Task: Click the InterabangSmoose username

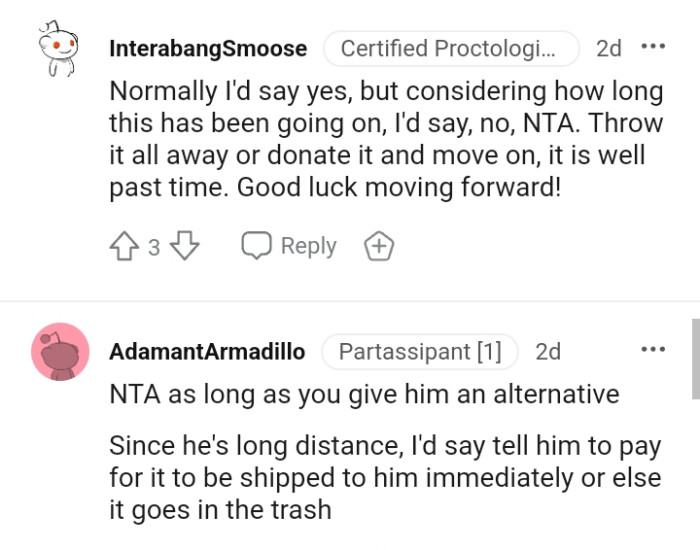Action: 208,48
